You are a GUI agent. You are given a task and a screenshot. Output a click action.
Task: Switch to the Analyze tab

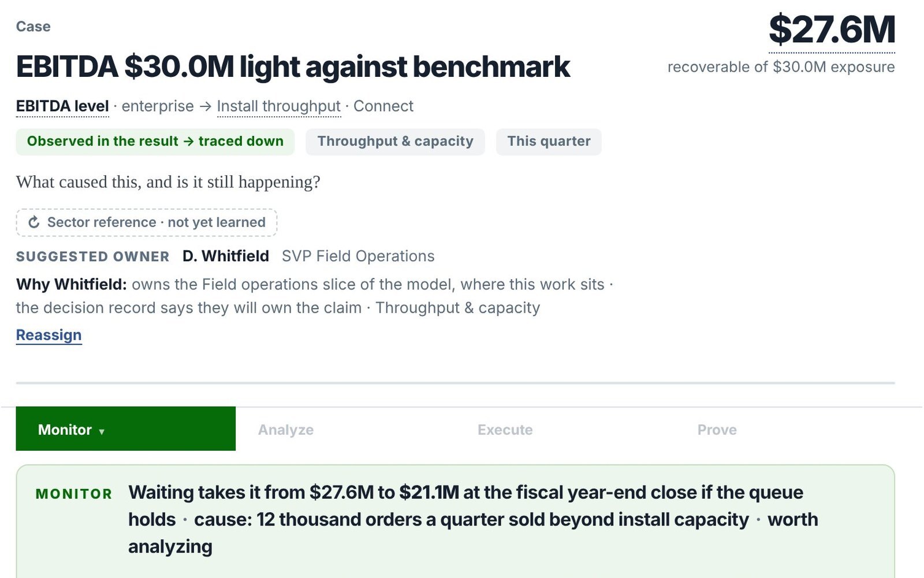click(x=286, y=430)
